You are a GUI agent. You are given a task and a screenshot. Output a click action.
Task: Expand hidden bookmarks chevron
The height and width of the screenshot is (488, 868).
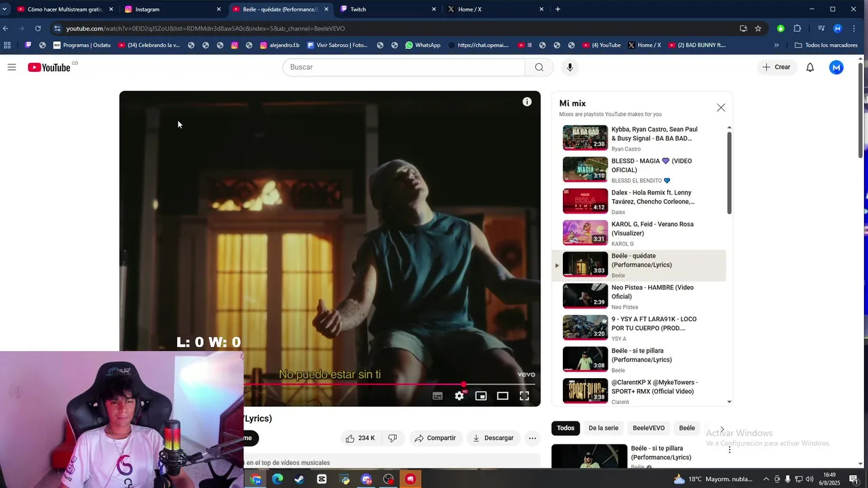pyautogui.click(x=776, y=45)
